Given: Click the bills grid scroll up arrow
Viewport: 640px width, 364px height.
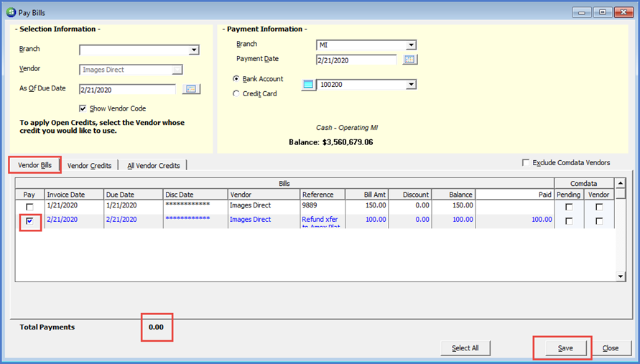Looking at the screenshot, I should tap(621, 183).
